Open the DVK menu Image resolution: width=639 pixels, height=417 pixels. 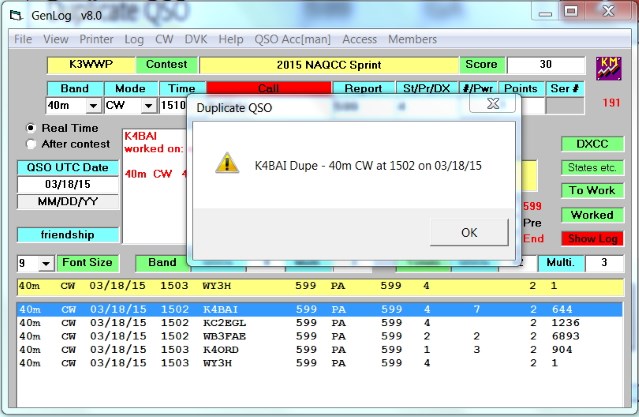click(x=196, y=39)
